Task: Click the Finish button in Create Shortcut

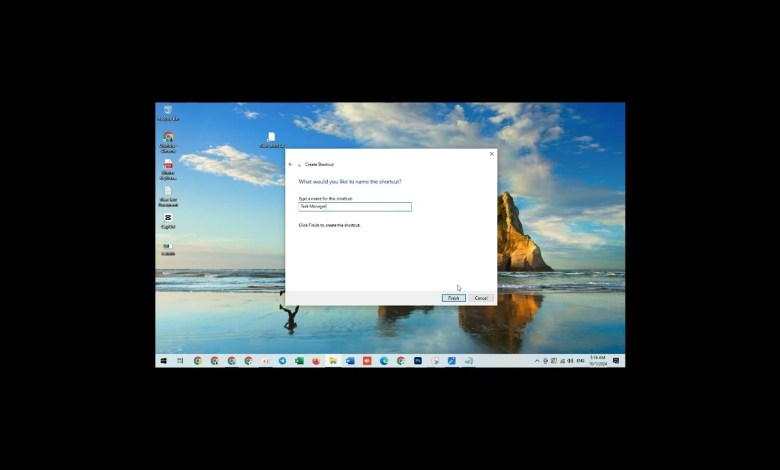Action: [x=453, y=298]
